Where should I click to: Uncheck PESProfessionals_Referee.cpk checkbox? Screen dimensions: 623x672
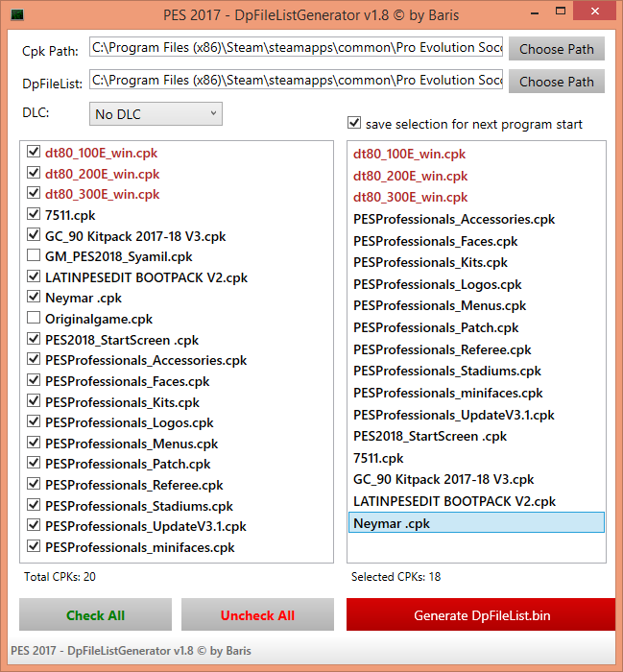click(x=34, y=484)
